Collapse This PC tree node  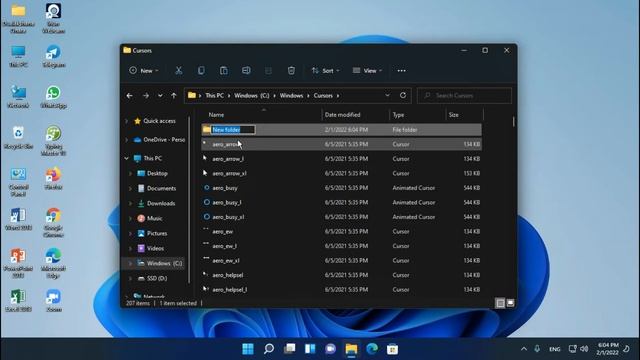pos(127,158)
